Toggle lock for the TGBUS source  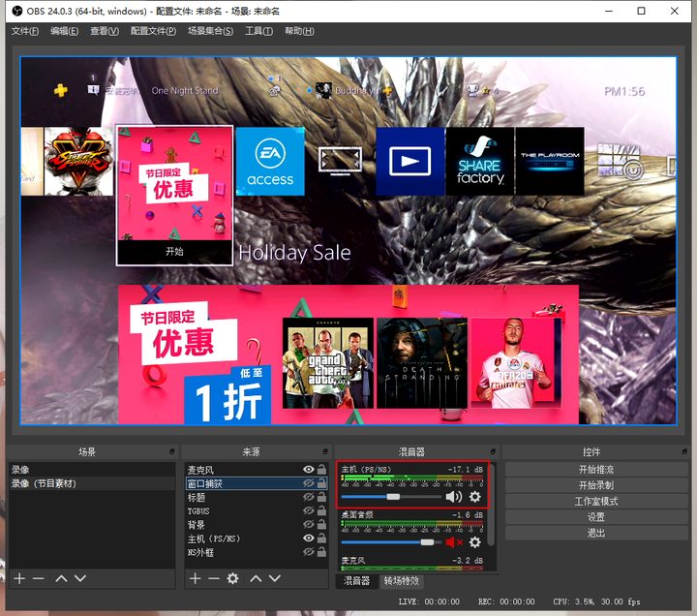pos(321,510)
